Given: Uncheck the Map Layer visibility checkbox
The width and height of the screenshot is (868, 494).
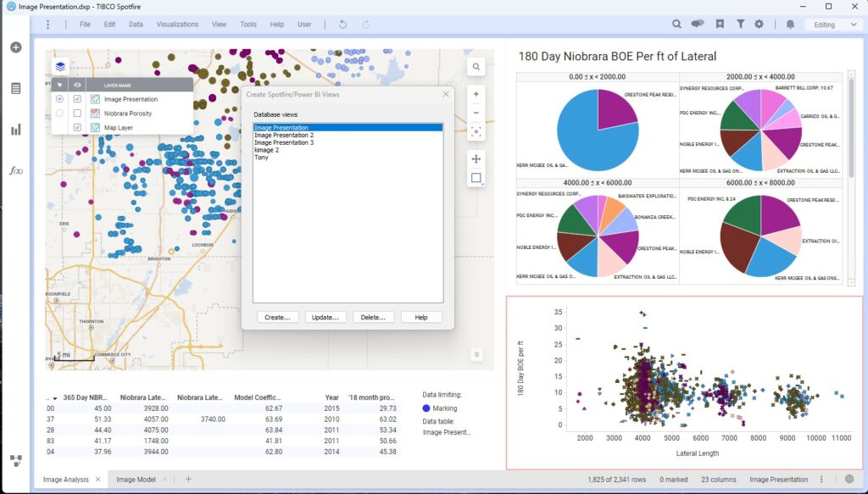Looking at the screenshot, I should click(77, 127).
